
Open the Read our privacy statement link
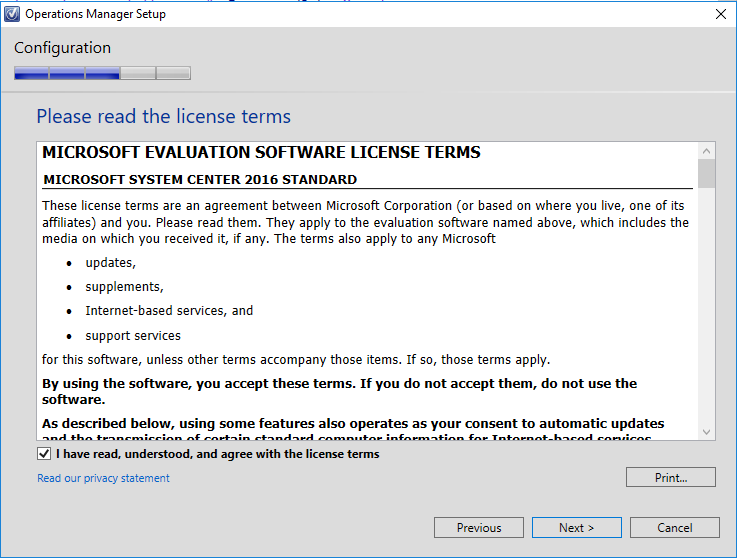click(103, 478)
